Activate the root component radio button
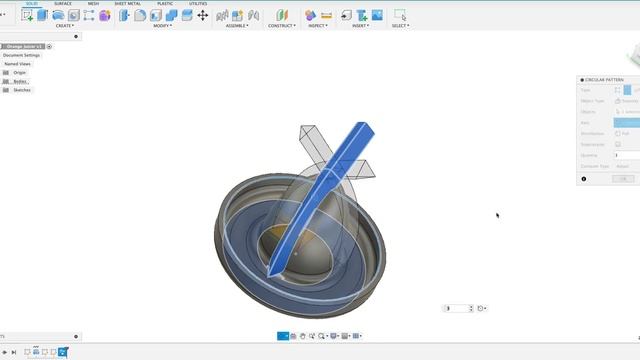The width and height of the screenshot is (640, 360). 49,47
